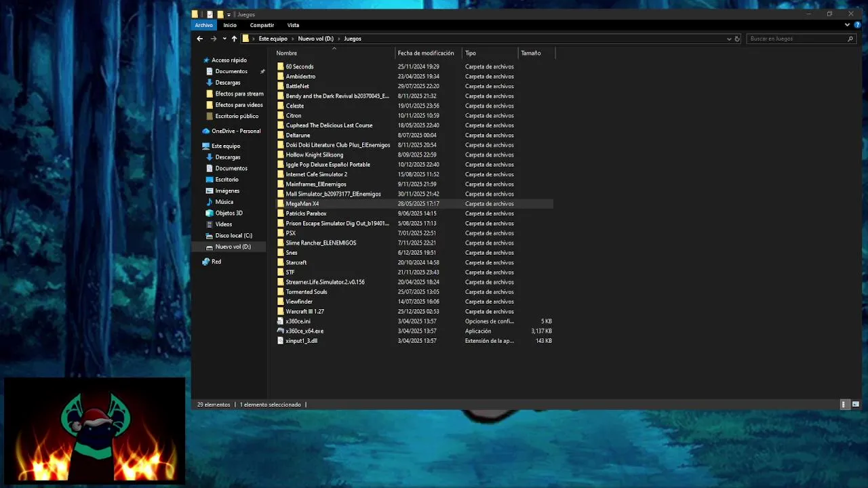
Task: Select the Warcraft III 1.27 folder
Action: pyautogui.click(x=305, y=311)
